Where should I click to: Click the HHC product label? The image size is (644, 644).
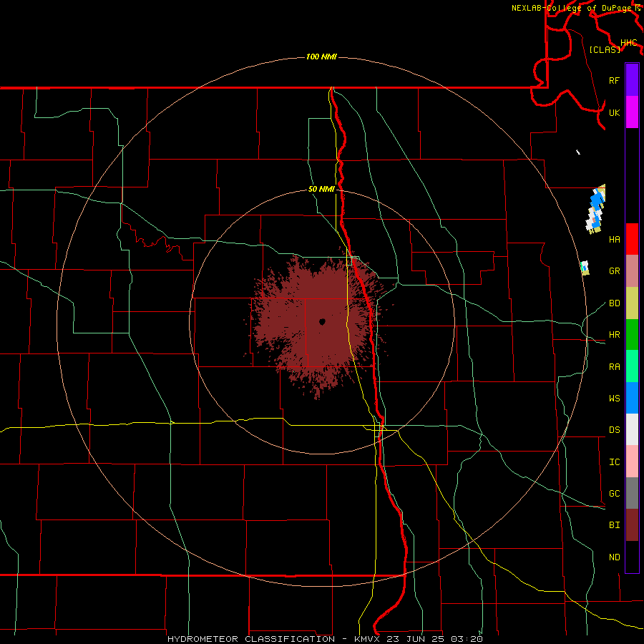click(x=629, y=43)
